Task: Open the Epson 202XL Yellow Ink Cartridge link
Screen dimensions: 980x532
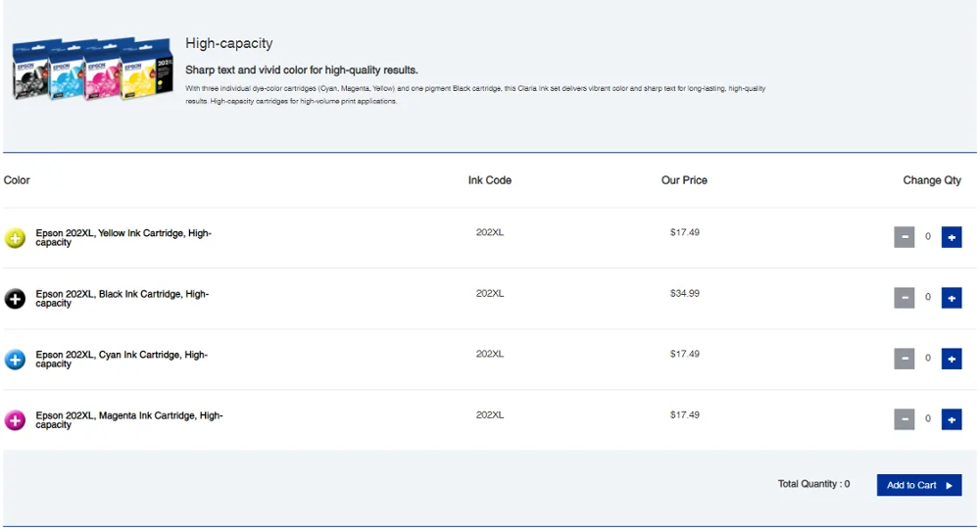Action: (x=123, y=237)
